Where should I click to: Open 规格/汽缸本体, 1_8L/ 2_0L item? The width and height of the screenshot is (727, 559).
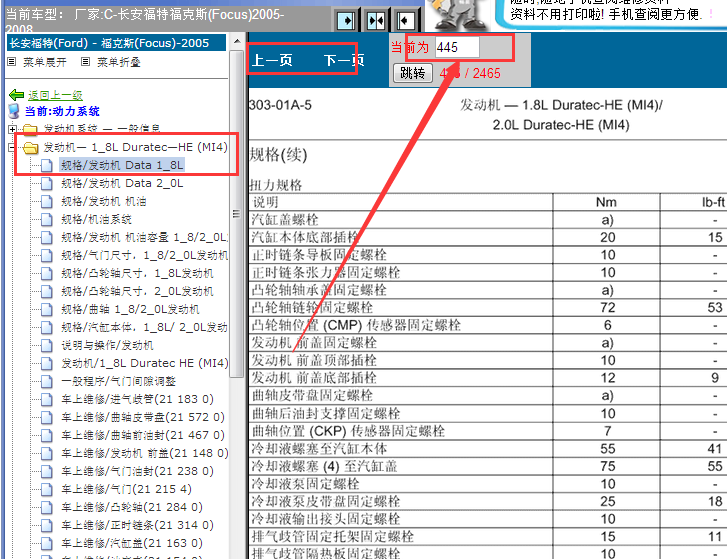(x=144, y=327)
